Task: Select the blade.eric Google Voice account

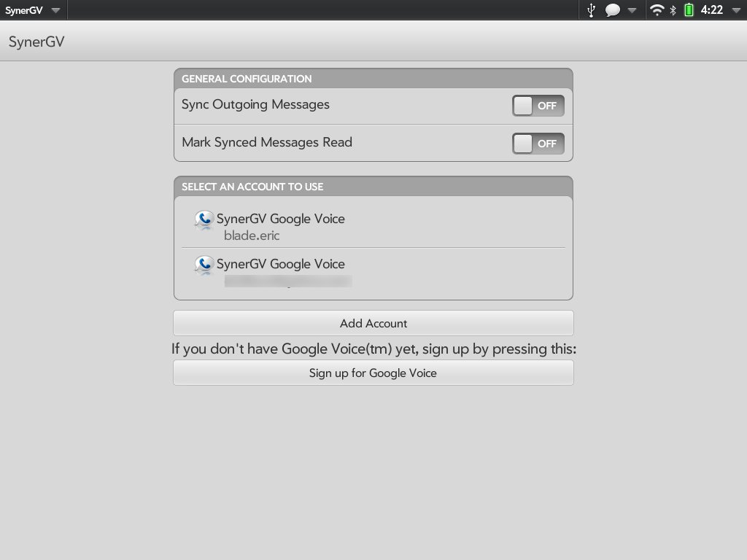Action: click(373, 226)
